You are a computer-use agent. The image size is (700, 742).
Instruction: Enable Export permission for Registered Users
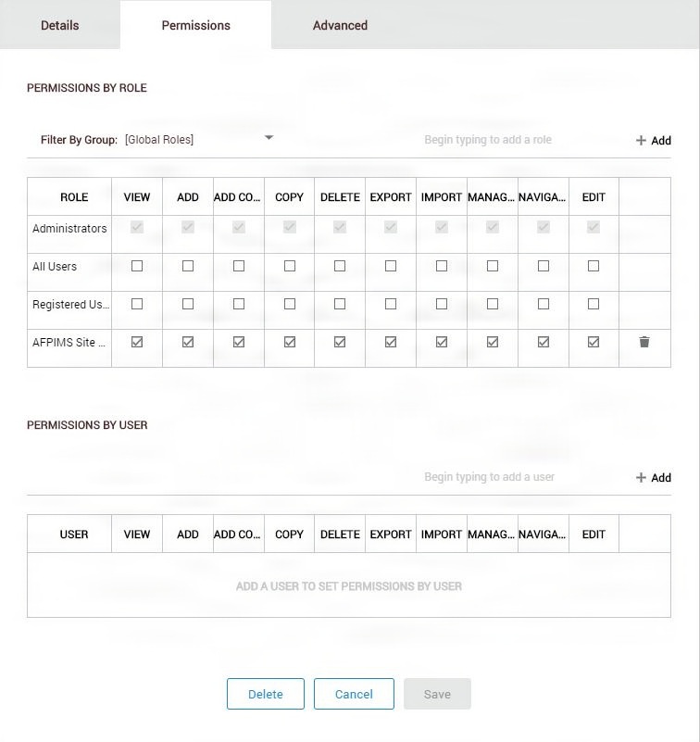tap(391, 304)
